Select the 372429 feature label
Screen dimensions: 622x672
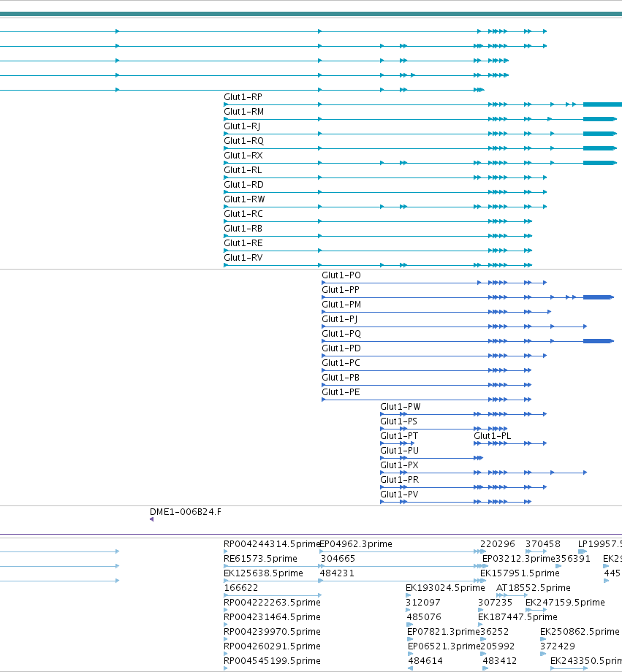[558, 646]
